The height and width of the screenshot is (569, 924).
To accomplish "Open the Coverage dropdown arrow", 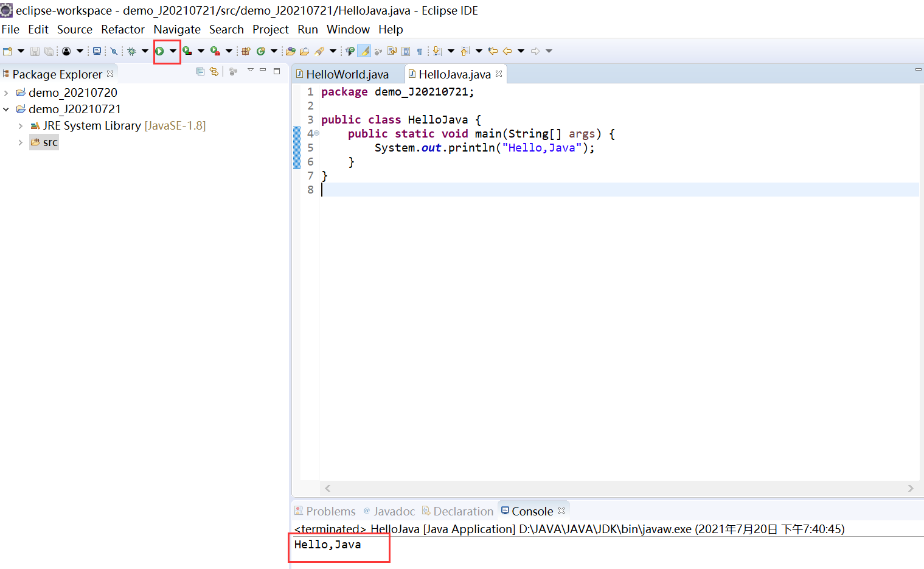I will tap(201, 51).
